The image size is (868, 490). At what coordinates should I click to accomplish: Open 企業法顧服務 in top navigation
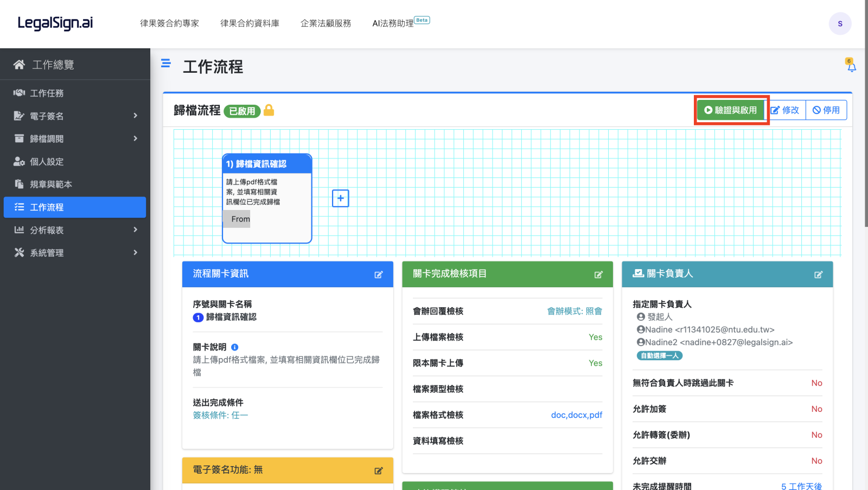326,23
